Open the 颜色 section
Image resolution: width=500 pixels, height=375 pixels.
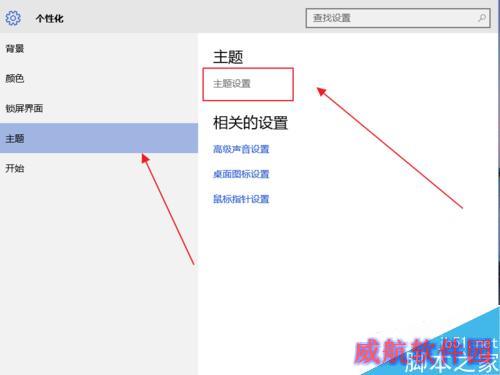click(99, 79)
